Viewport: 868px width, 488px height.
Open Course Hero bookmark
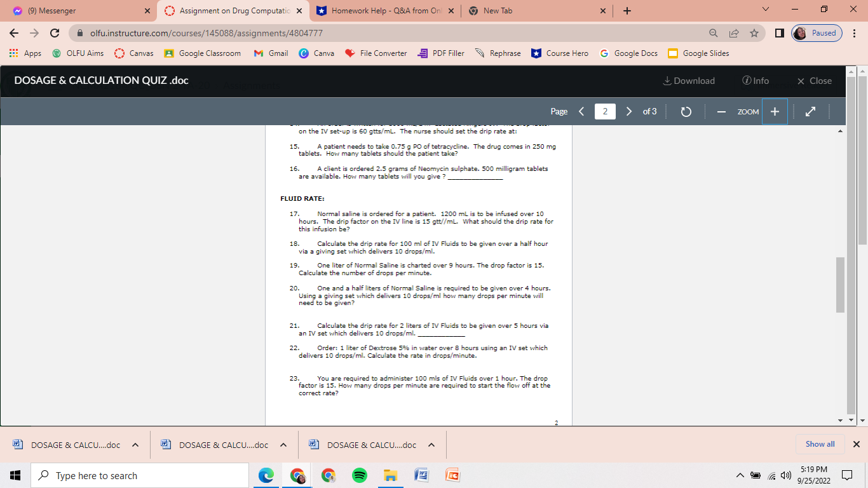click(560, 53)
